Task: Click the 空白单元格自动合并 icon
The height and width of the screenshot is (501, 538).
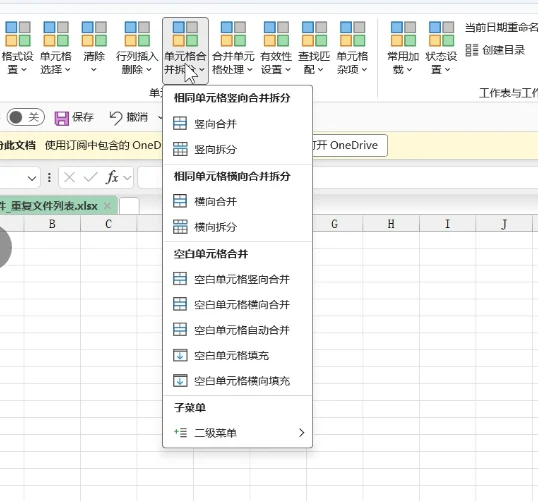Action: 180,330
